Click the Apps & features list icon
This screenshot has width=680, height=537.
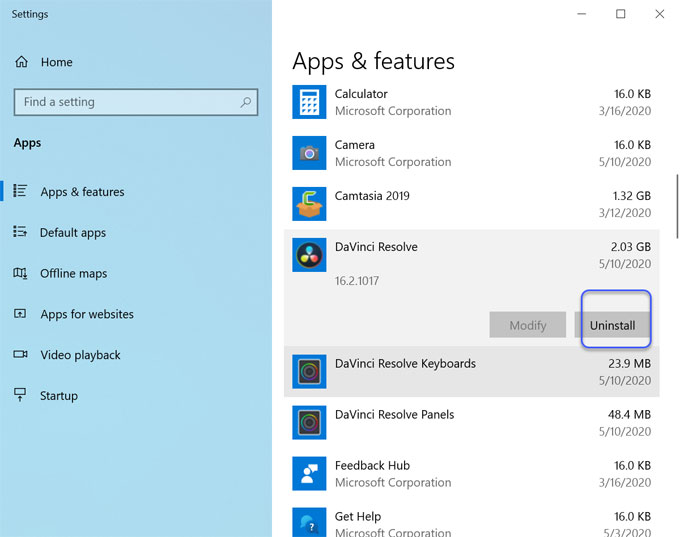pos(20,191)
